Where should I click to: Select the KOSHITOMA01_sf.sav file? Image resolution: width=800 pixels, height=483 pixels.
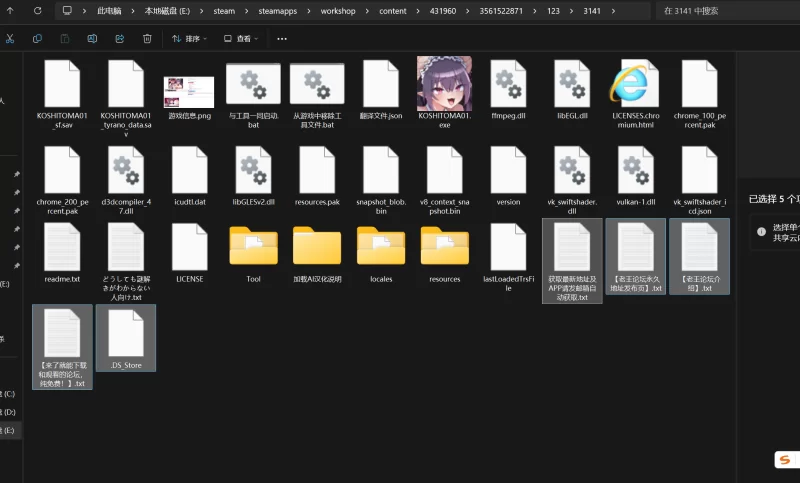[x=62, y=94]
